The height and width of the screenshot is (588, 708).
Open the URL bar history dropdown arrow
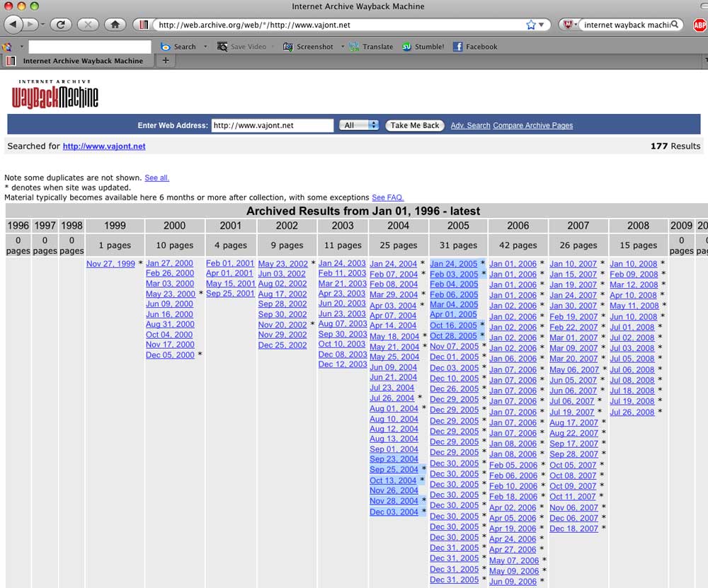(542, 25)
